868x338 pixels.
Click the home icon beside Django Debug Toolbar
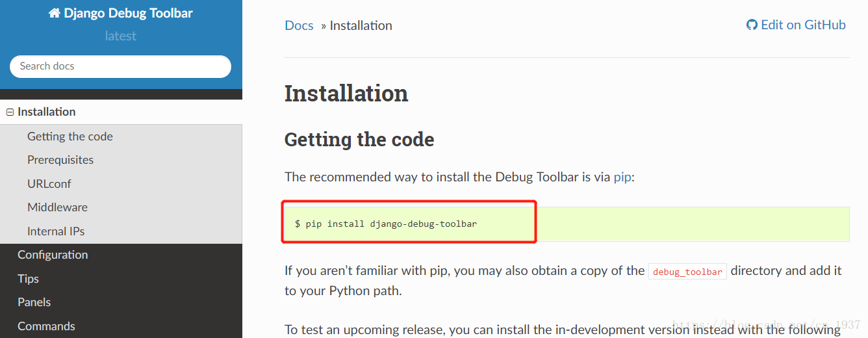[x=55, y=14]
